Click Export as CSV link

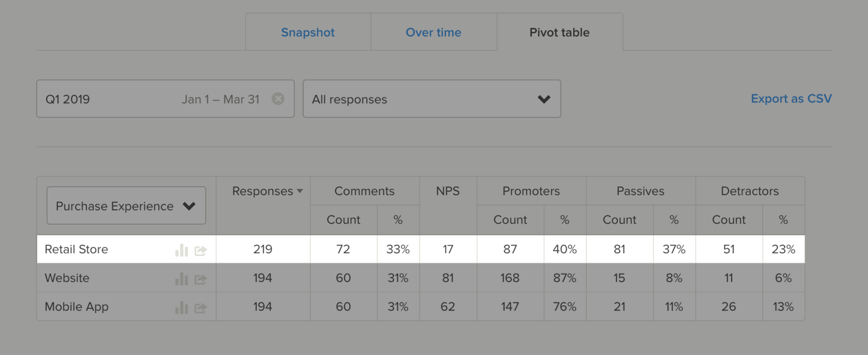tap(792, 98)
